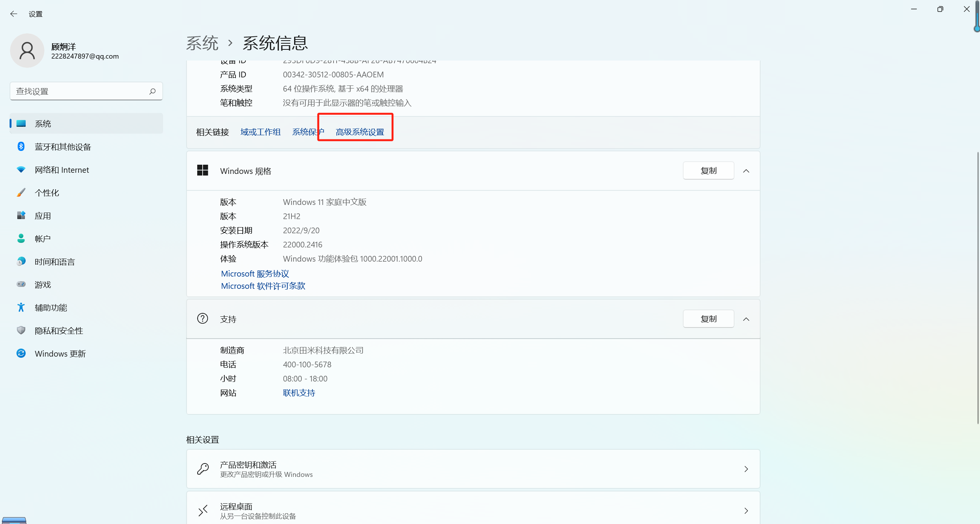This screenshot has width=980, height=524.
Task: Click the Accounts person icon
Action: [x=21, y=238]
